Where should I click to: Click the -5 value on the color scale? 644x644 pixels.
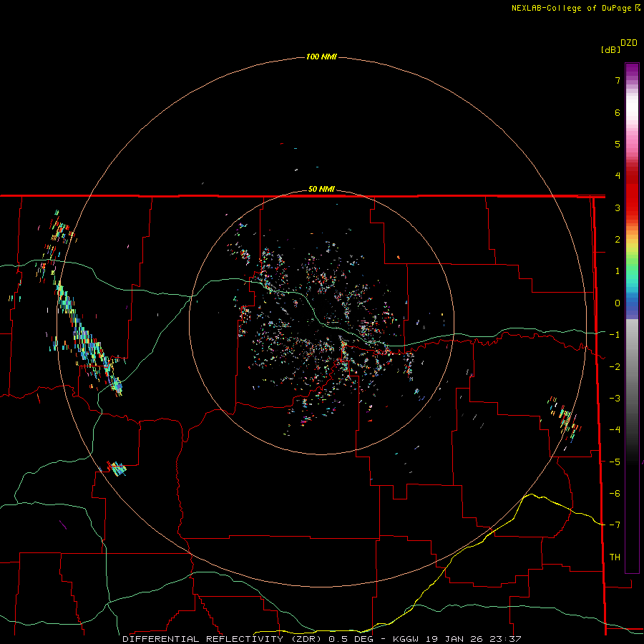tap(615, 462)
